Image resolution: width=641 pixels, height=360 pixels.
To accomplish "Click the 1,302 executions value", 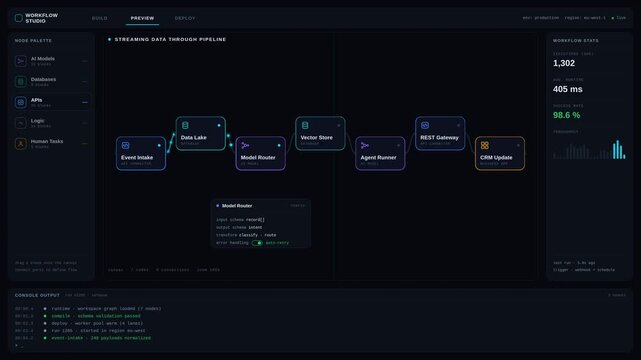I will click(564, 63).
